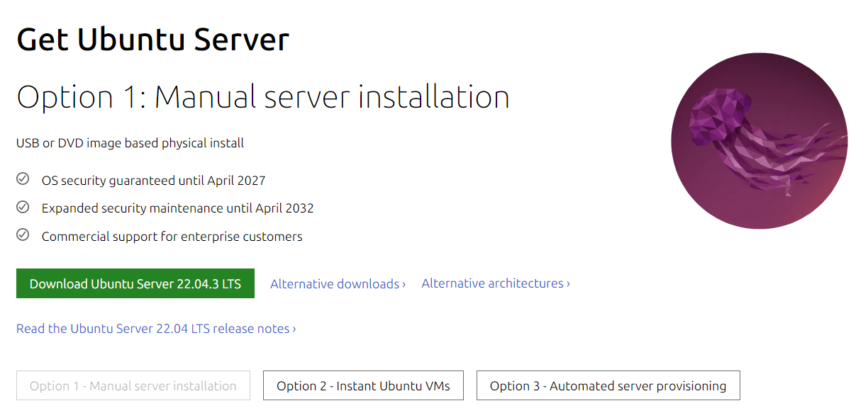Click Download Ubuntu Server 22.04.3 LTS button
The width and height of the screenshot is (868, 413).
pyautogui.click(x=135, y=283)
